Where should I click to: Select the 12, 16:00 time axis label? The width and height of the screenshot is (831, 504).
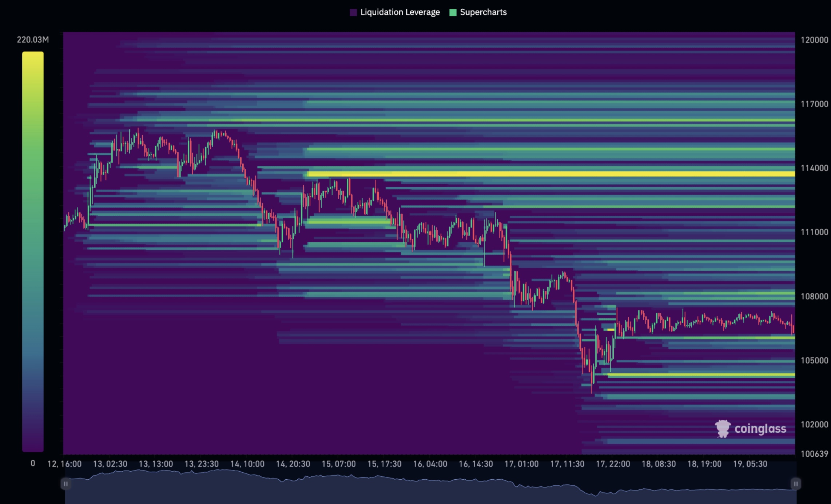(64, 464)
